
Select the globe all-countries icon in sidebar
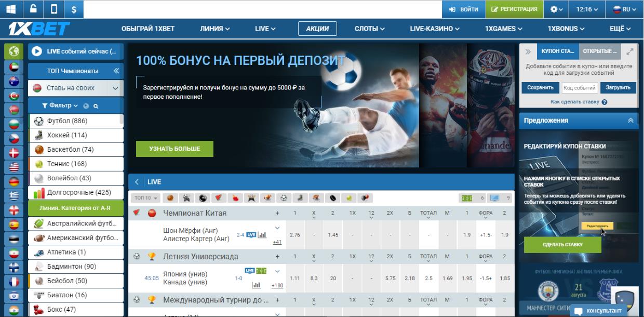pos(14,51)
